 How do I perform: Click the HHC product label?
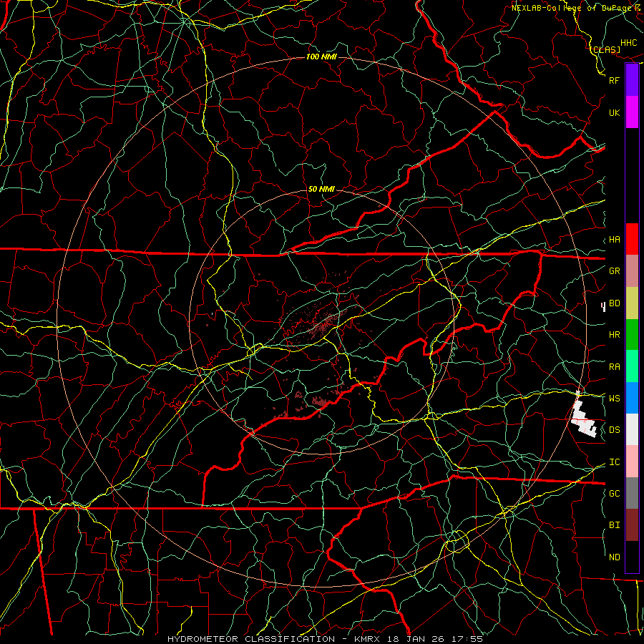click(629, 43)
